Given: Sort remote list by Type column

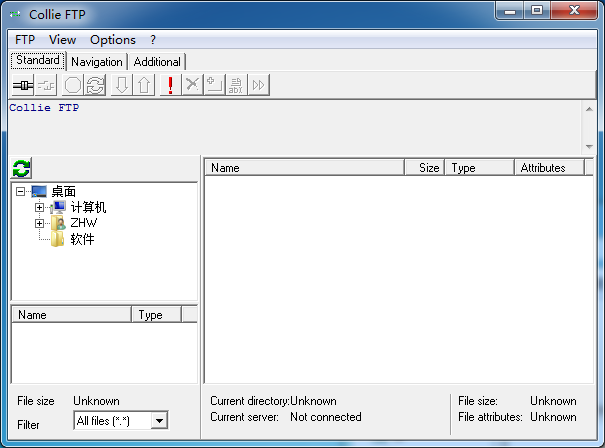Looking at the screenshot, I should [x=480, y=167].
